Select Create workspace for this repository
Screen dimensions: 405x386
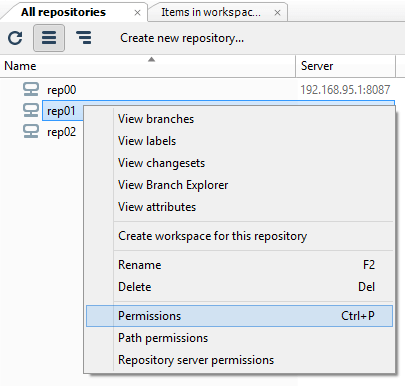click(x=239, y=236)
